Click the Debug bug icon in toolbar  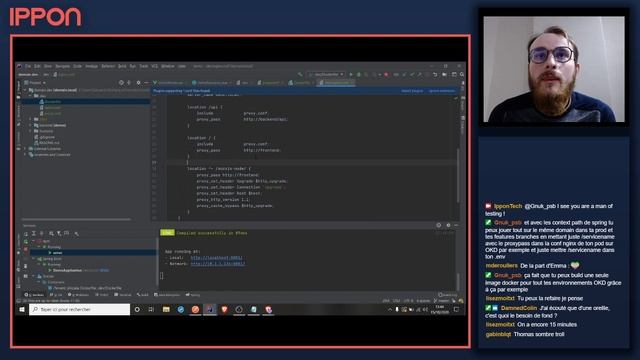pyautogui.click(x=359, y=75)
